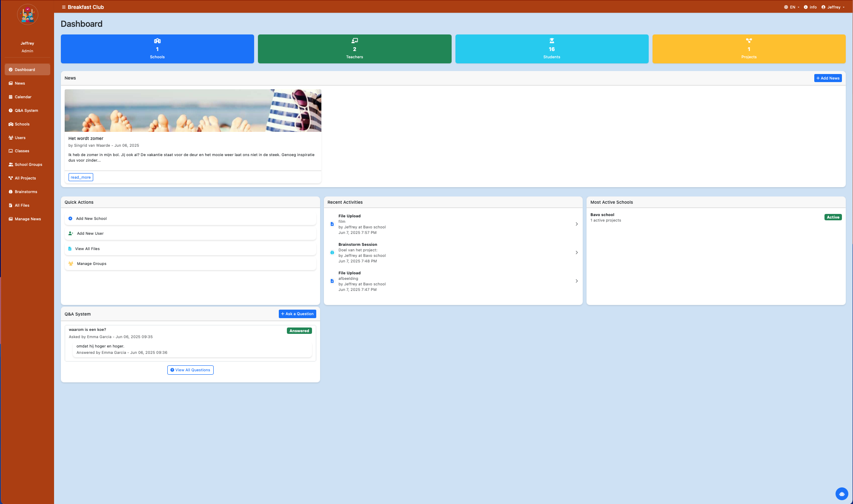
Task: Expand the film File Upload activity chevron
Action: click(x=576, y=224)
